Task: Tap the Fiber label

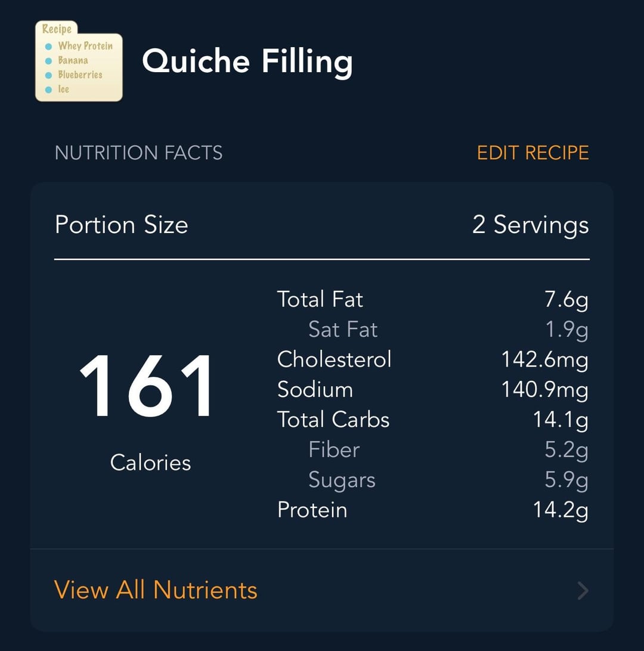Action: pos(334,449)
